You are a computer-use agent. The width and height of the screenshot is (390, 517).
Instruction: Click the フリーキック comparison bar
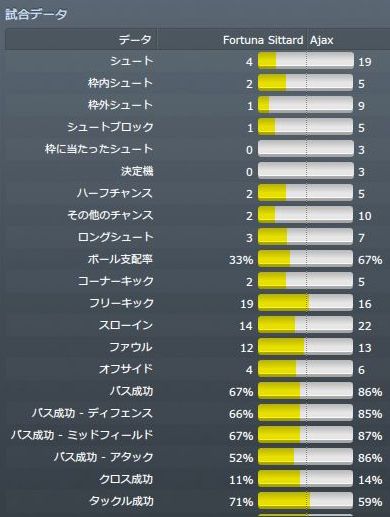pyautogui.click(x=305, y=303)
